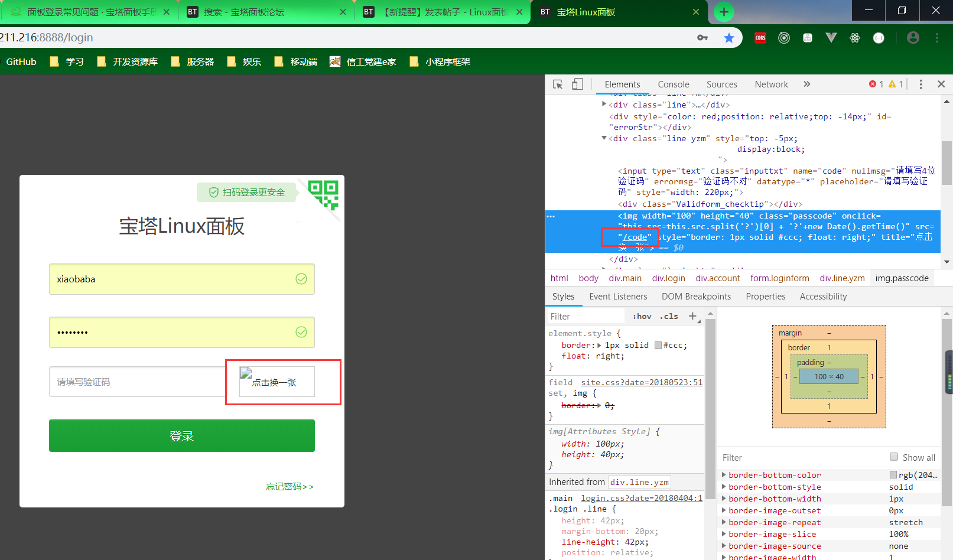The height and width of the screenshot is (560, 953).
Task: Click the green 登录 button
Action: click(x=182, y=436)
